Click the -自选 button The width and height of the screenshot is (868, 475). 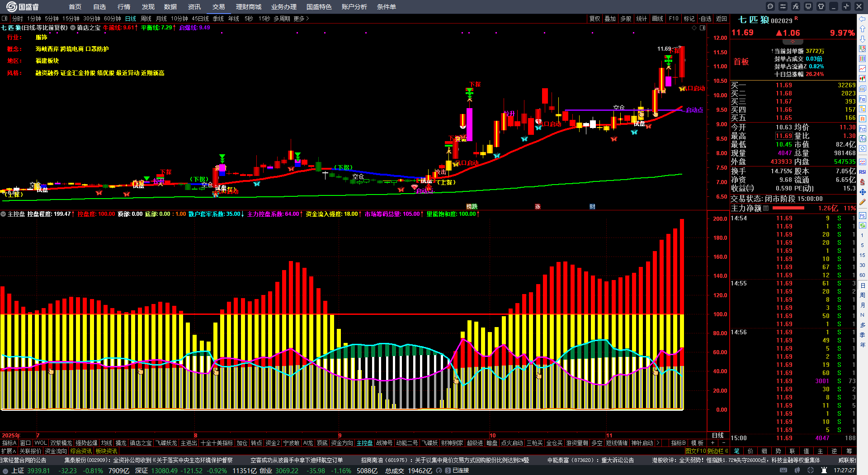705,19
